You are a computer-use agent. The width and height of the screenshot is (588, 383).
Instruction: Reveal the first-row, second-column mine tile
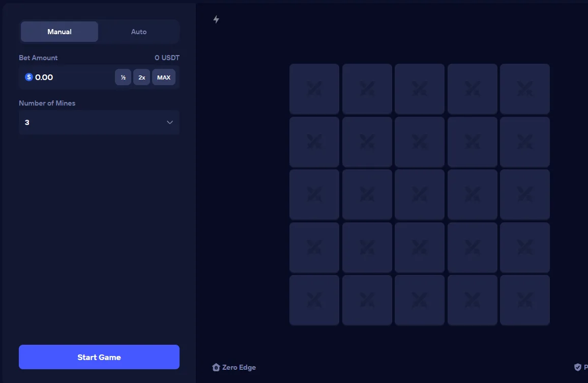[367, 89]
